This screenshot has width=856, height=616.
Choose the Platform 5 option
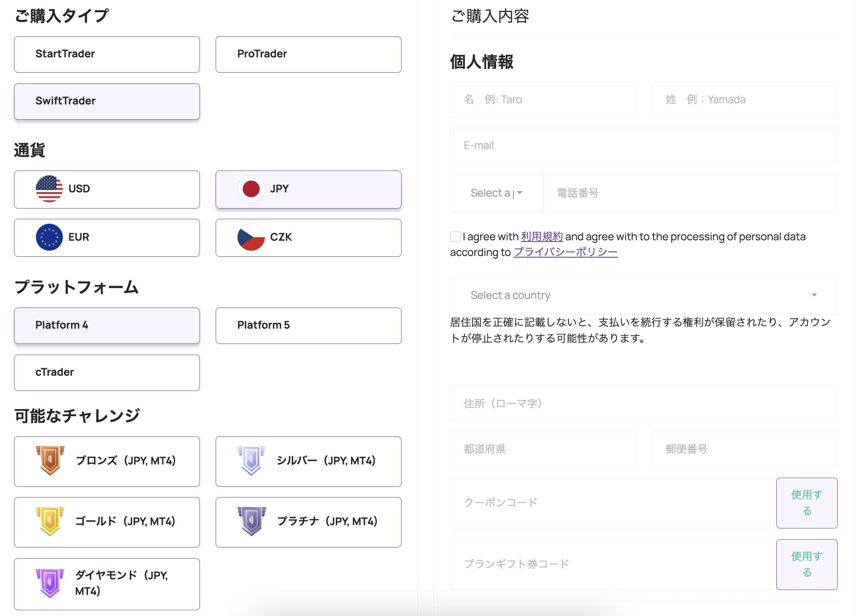click(308, 325)
